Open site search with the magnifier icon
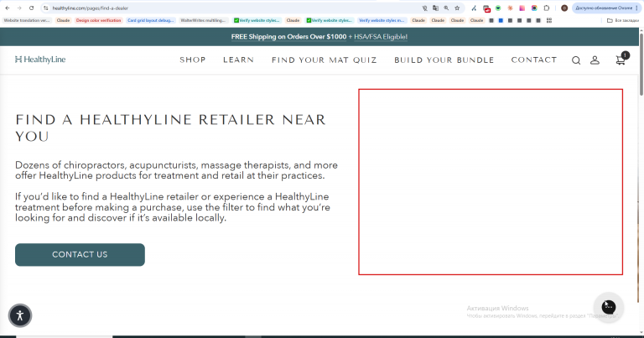 coord(576,60)
